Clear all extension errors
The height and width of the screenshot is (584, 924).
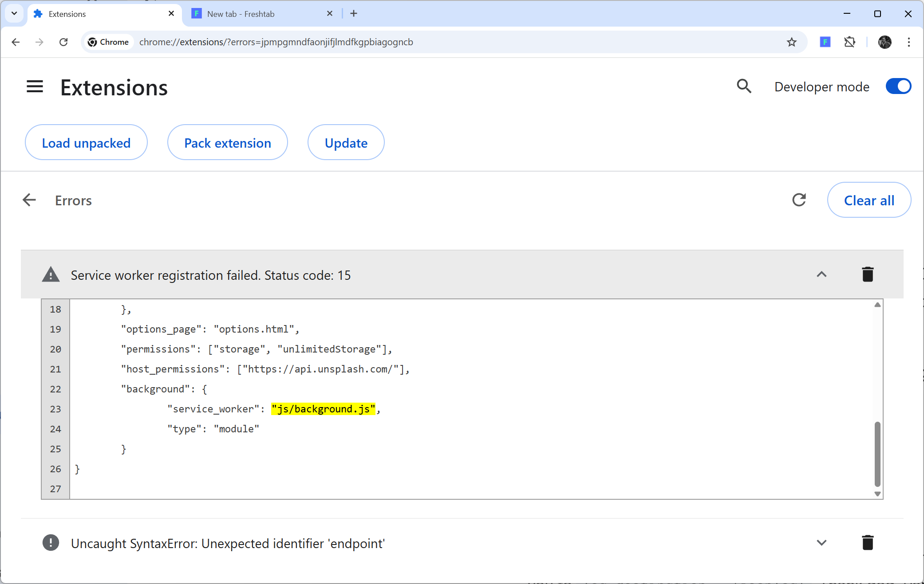869,200
